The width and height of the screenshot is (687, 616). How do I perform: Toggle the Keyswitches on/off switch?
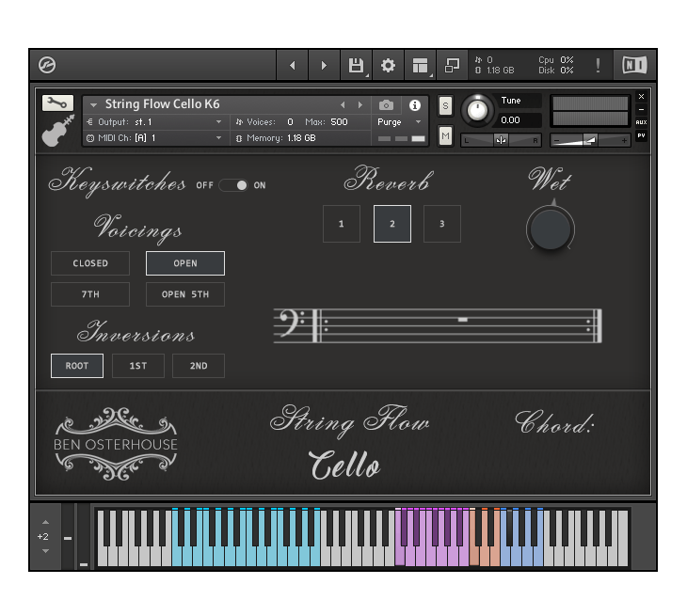(x=233, y=185)
